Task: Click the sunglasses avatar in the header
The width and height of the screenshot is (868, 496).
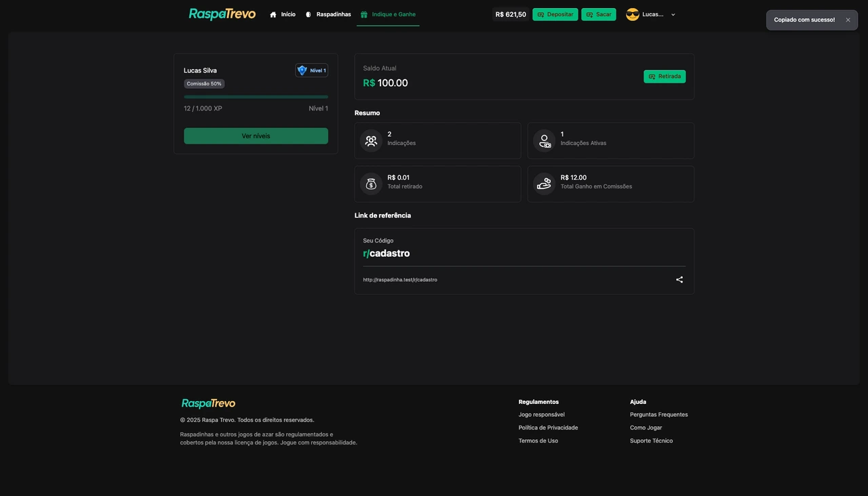Action: 632,14
